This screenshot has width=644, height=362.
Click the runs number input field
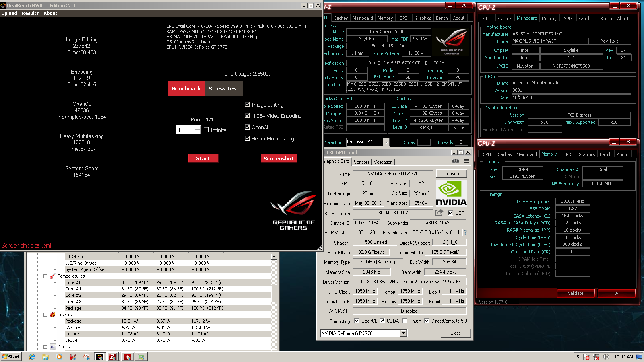pyautogui.click(x=186, y=130)
